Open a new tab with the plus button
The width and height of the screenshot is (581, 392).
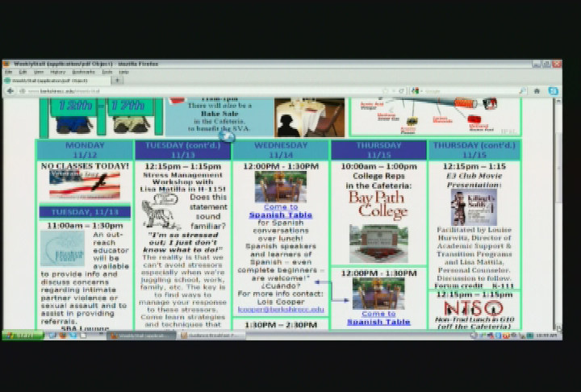tap(118, 81)
